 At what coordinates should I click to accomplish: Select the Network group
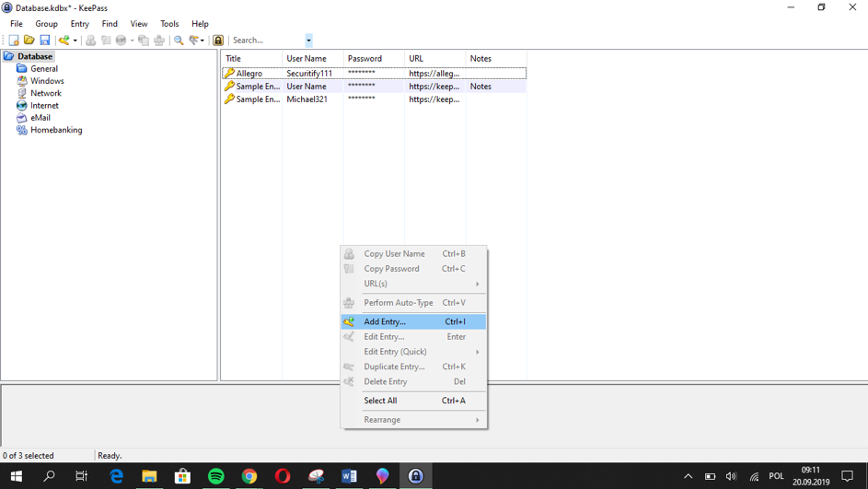pos(46,93)
